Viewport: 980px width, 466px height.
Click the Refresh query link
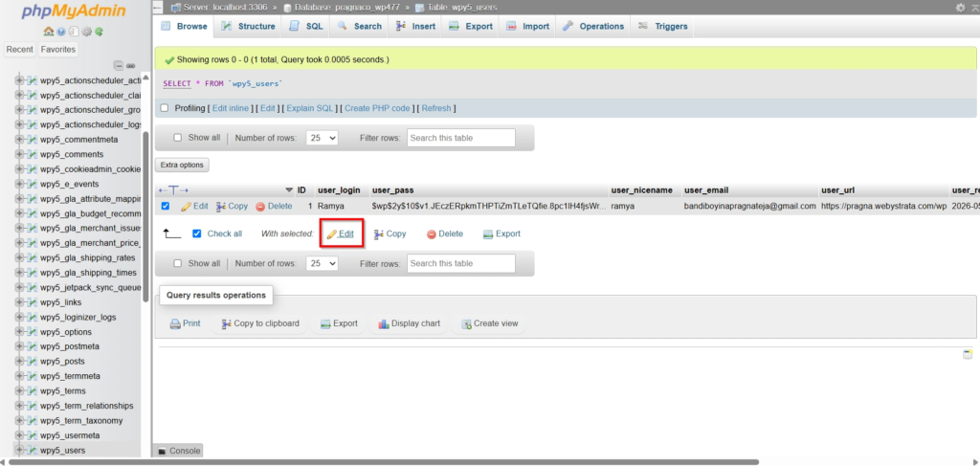point(436,108)
